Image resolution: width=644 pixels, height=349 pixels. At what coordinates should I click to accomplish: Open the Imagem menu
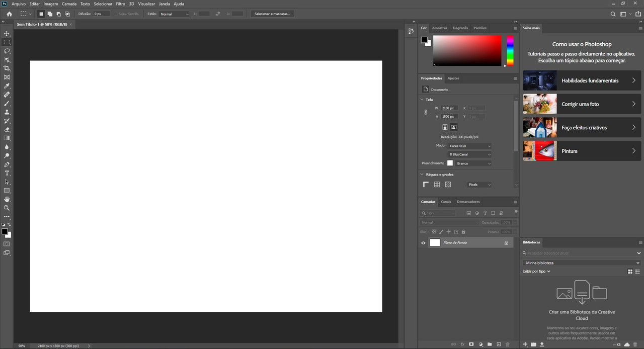[51, 4]
